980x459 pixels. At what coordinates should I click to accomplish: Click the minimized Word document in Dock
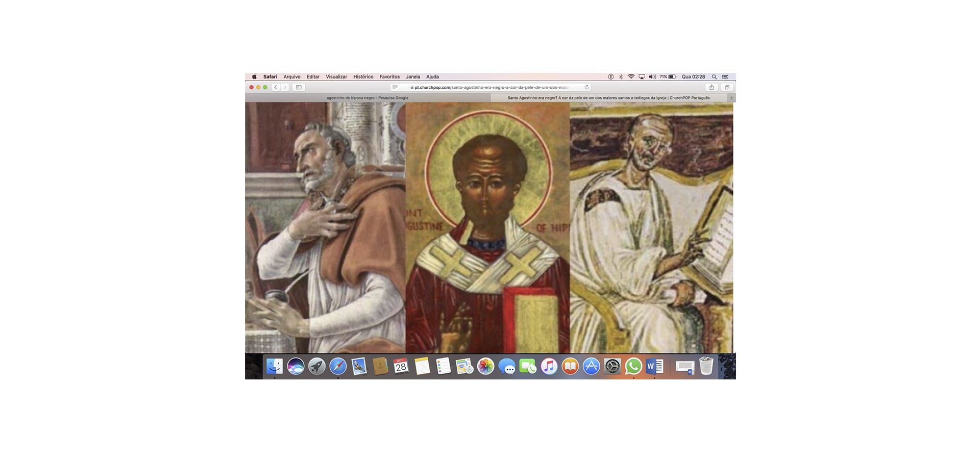(685, 367)
